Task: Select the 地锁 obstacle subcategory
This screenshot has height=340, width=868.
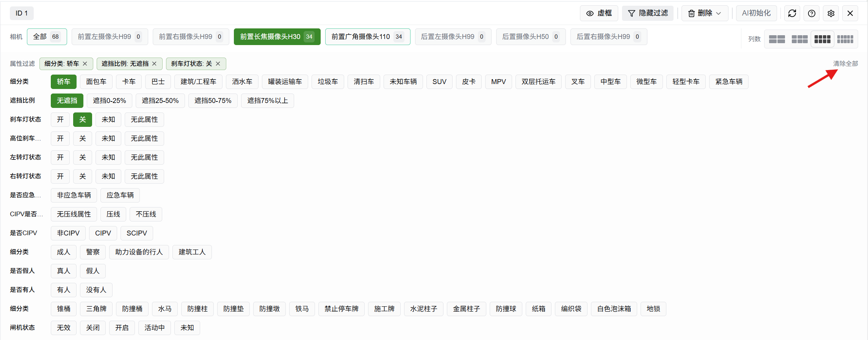Action: tap(653, 309)
